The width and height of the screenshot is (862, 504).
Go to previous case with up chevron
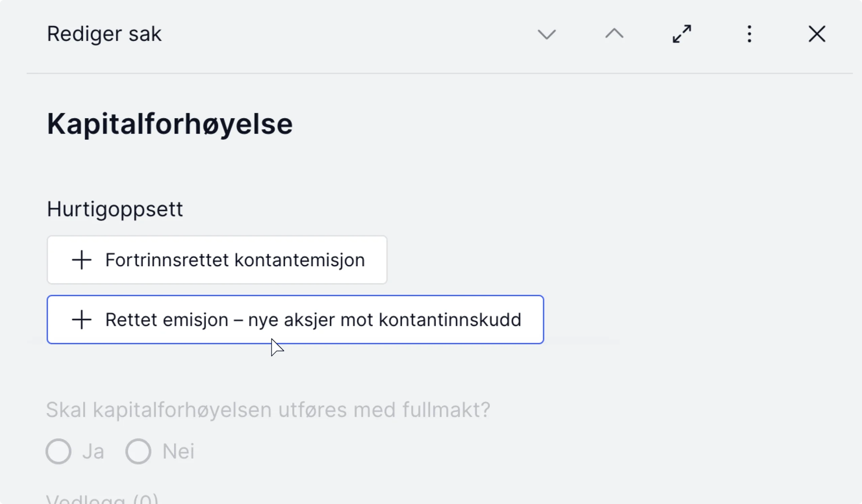click(x=615, y=34)
